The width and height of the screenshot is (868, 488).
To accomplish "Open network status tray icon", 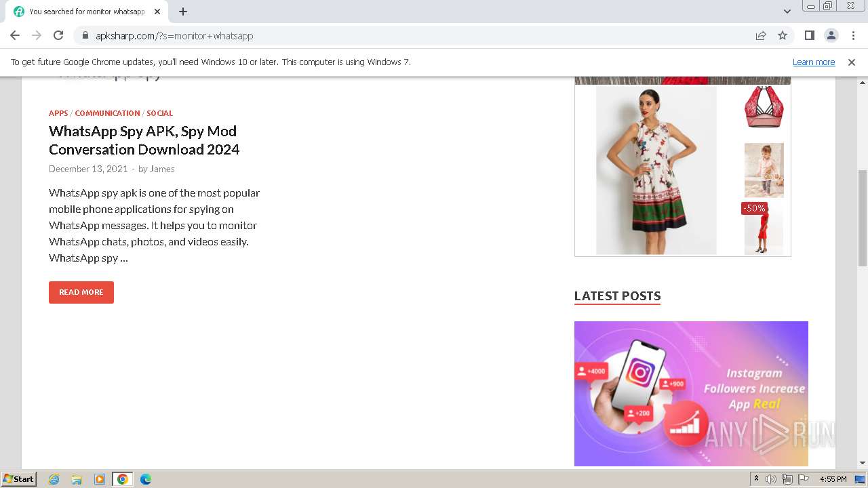I will tap(787, 479).
